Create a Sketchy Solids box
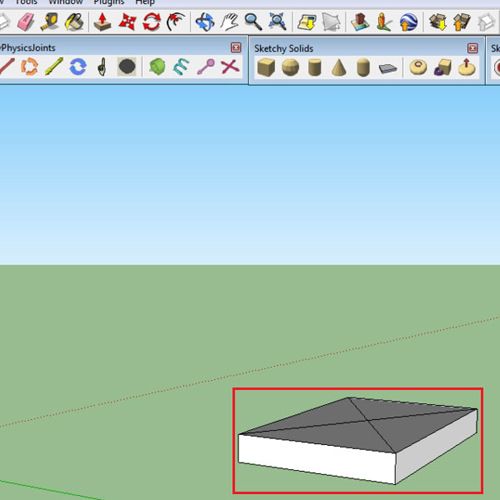This screenshot has height=500, width=500. click(x=266, y=67)
